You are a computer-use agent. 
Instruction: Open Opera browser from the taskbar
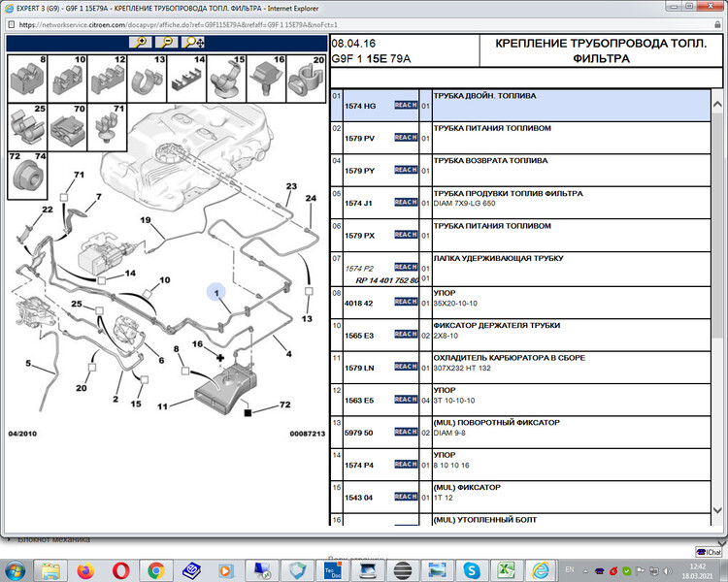121,569
